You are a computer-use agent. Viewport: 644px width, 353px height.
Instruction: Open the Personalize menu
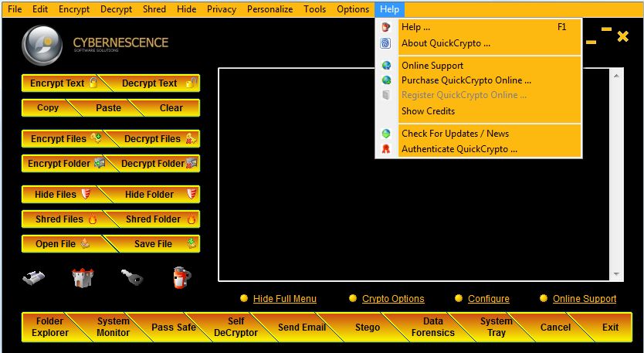[x=269, y=9]
